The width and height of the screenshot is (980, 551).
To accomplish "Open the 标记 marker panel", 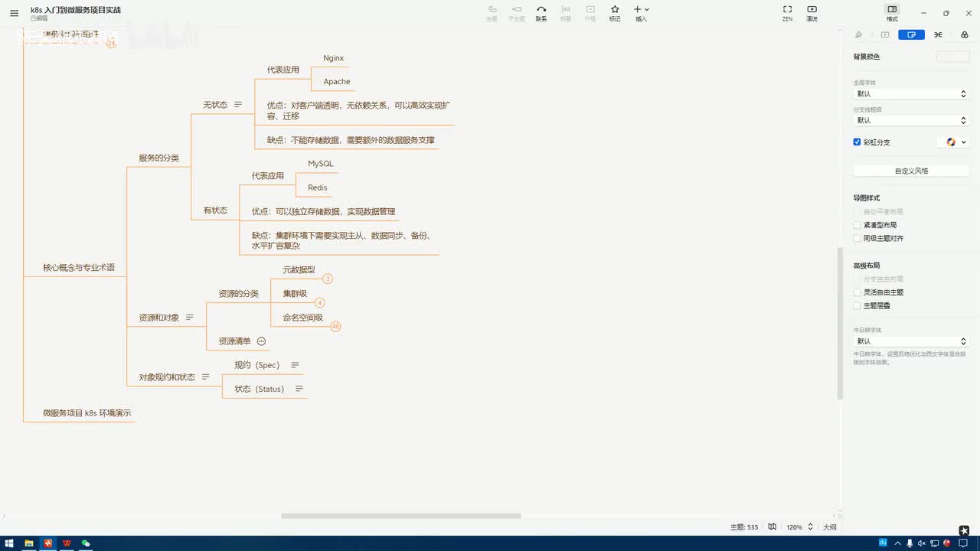I will click(615, 13).
